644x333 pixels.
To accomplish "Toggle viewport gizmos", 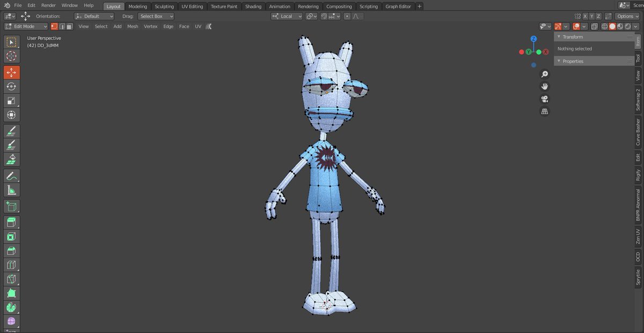I will pyautogui.click(x=559, y=26).
